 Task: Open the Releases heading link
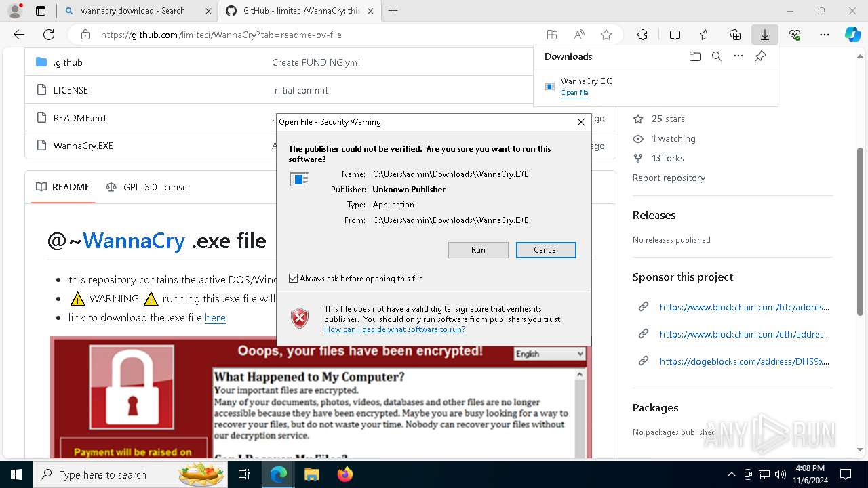(x=654, y=216)
